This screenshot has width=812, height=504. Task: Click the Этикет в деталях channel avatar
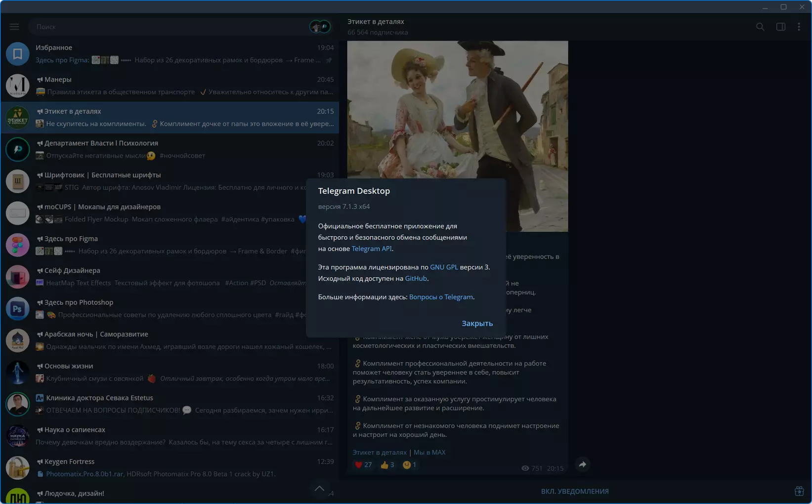click(x=17, y=118)
